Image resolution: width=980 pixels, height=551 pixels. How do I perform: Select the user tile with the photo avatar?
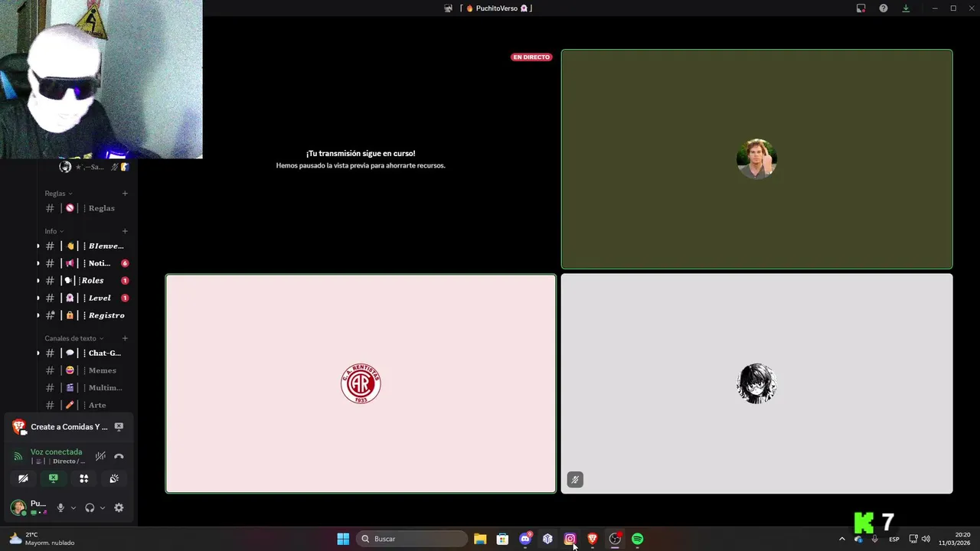[x=756, y=159]
